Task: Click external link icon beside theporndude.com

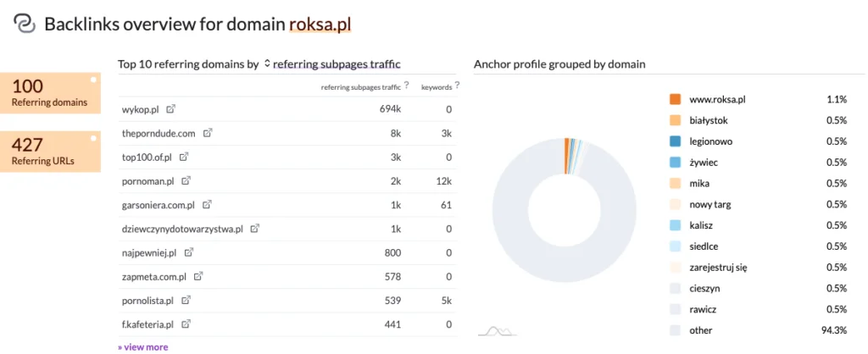Action: point(208,133)
